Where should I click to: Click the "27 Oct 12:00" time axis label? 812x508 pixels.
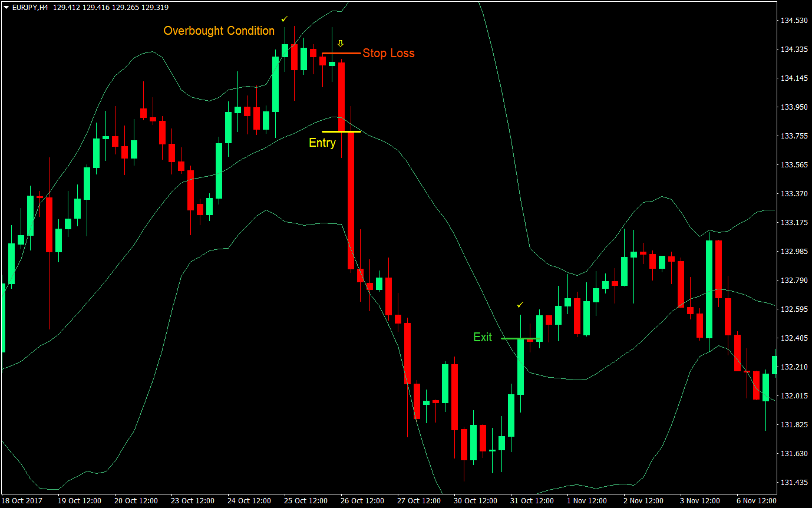[419, 501]
